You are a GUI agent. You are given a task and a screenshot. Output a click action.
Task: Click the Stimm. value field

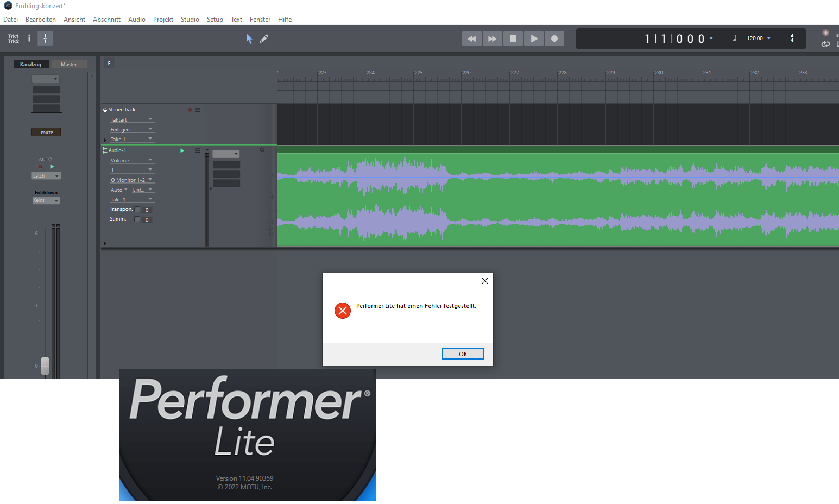coord(147,219)
